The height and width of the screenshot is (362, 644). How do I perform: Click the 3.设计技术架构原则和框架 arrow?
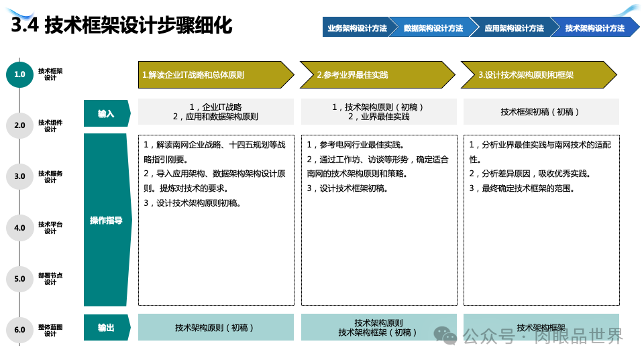point(539,74)
